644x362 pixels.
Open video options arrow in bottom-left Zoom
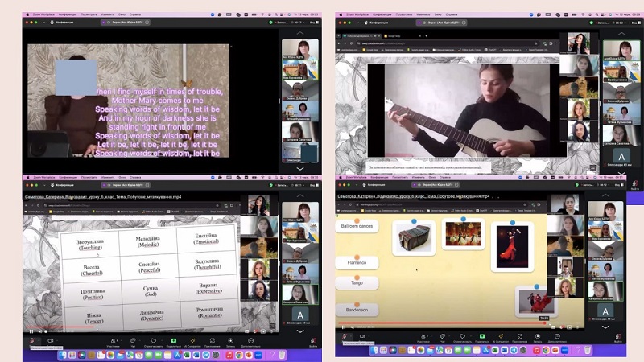(x=56, y=340)
